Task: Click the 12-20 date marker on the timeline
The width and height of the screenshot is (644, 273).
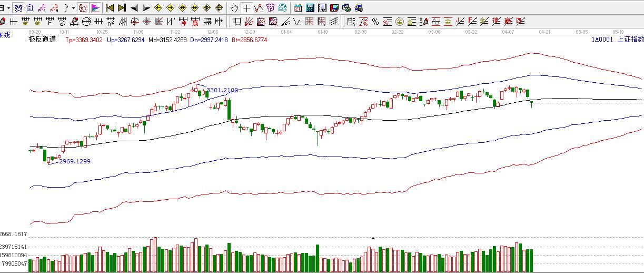Action: pos(250,32)
